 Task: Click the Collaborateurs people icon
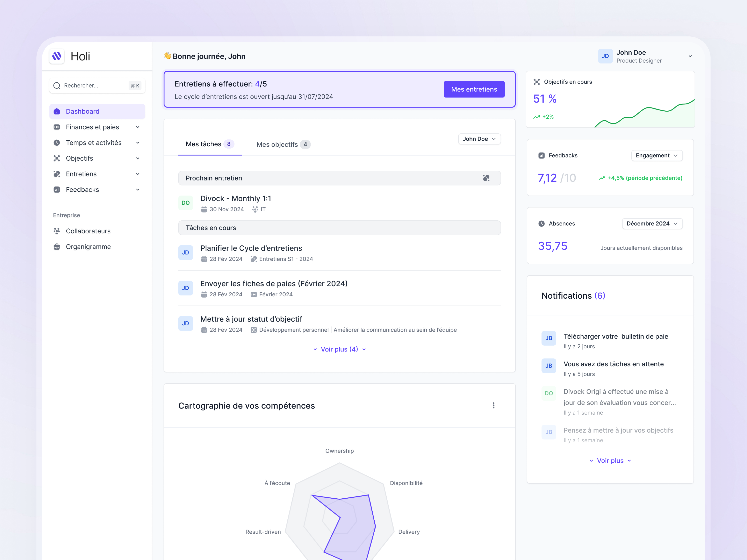tap(57, 231)
